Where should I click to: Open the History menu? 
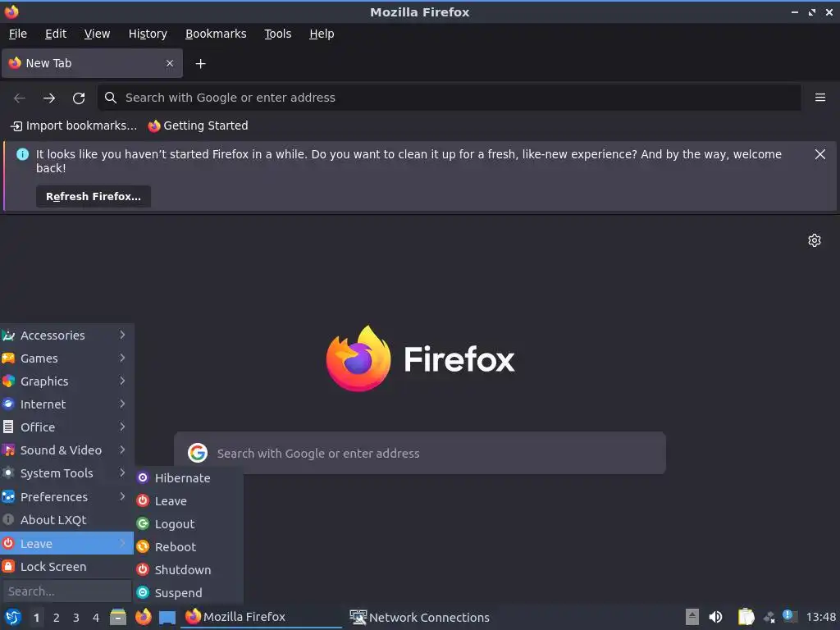(148, 34)
